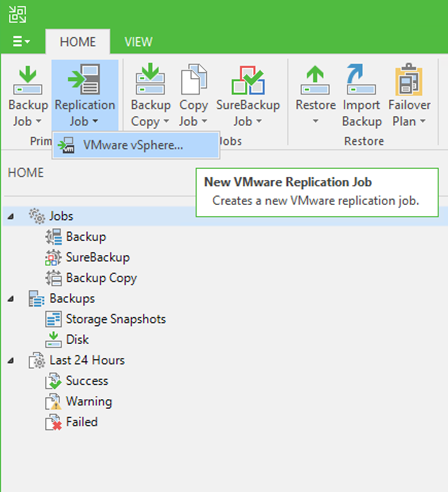Click the Veeam application logo icon
This screenshot has height=492, width=448.
coord(17,15)
